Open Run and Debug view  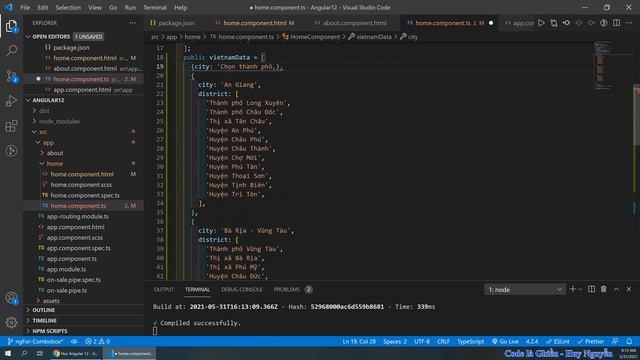(x=11, y=101)
